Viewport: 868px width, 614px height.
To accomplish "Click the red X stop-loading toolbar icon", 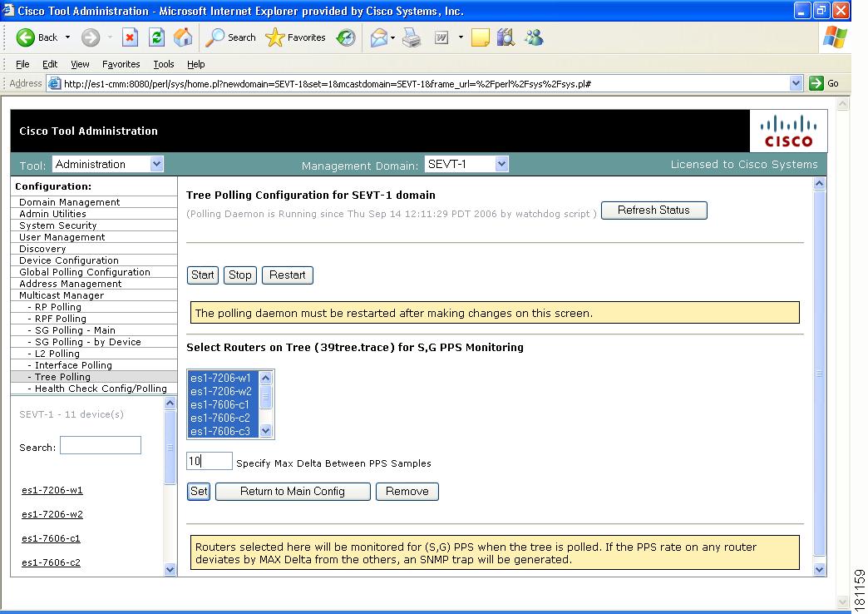I will [x=130, y=37].
